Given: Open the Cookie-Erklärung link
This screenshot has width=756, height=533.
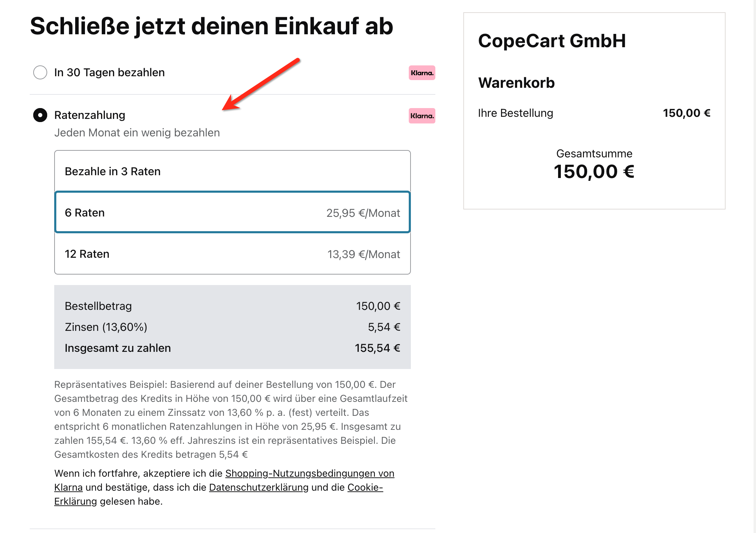Looking at the screenshot, I should point(365,487).
